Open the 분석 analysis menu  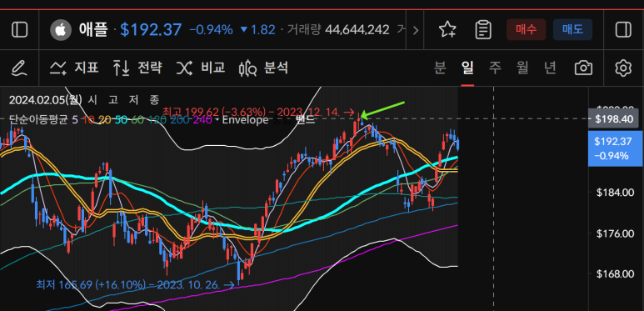tap(263, 68)
